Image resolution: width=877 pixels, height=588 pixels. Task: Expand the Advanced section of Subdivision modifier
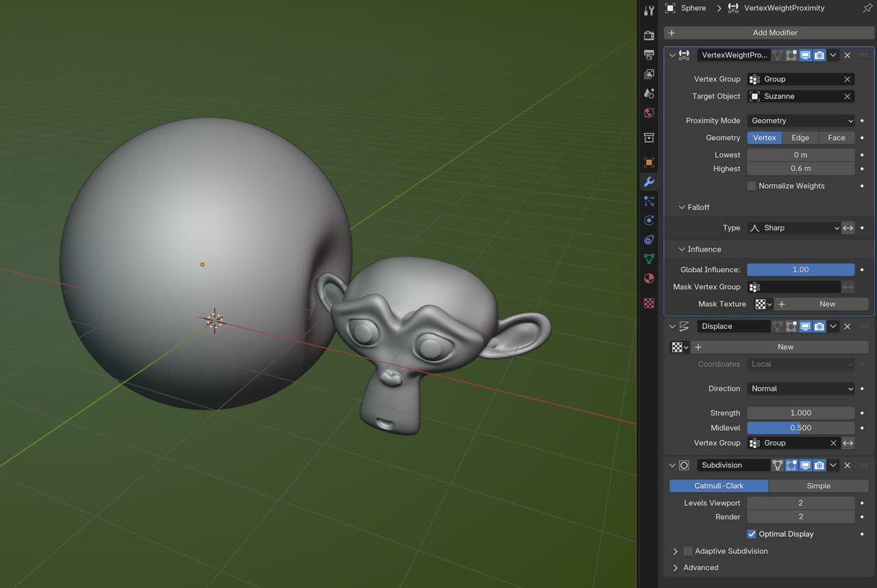tap(702, 567)
